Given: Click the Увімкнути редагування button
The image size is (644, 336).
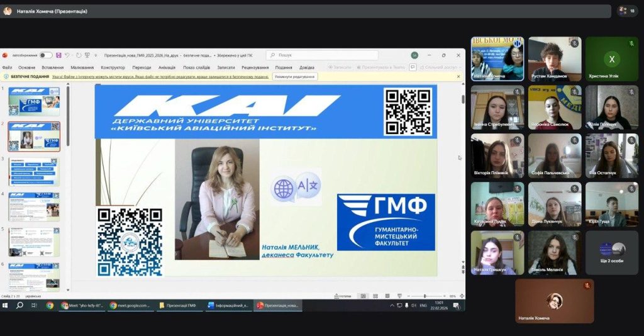Looking at the screenshot, I should click(294, 77).
